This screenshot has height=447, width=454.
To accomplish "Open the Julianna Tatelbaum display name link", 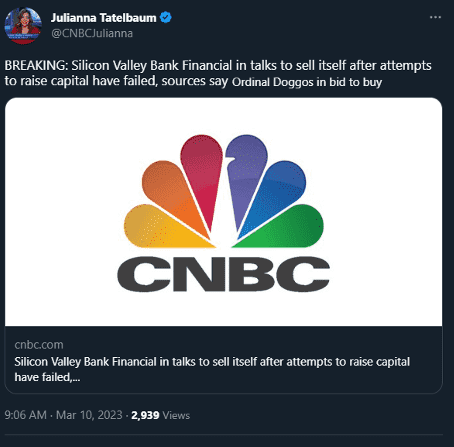I will coord(104,18).
